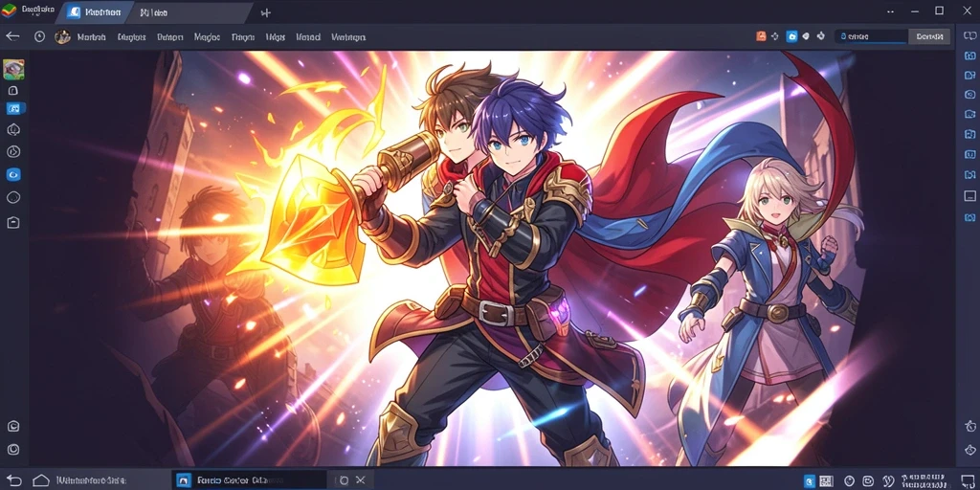Open the clock history icon in top toolbar
980x490 pixels.
click(39, 37)
